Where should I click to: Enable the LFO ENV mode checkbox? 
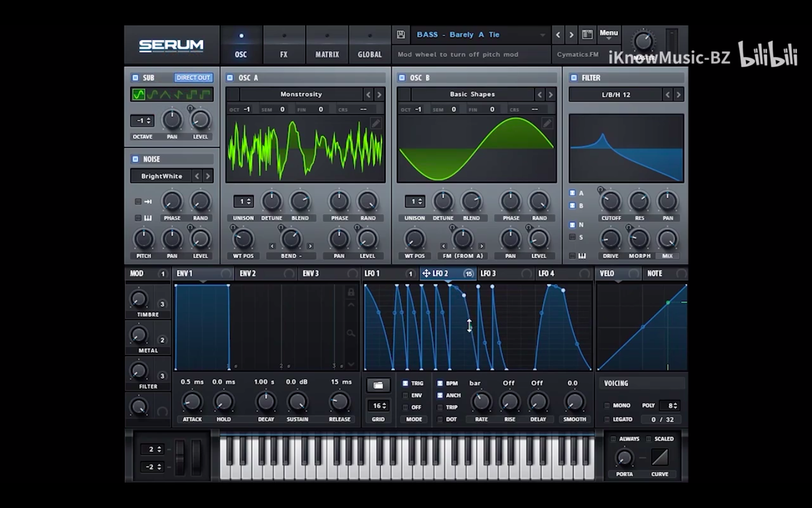click(405, 395)
